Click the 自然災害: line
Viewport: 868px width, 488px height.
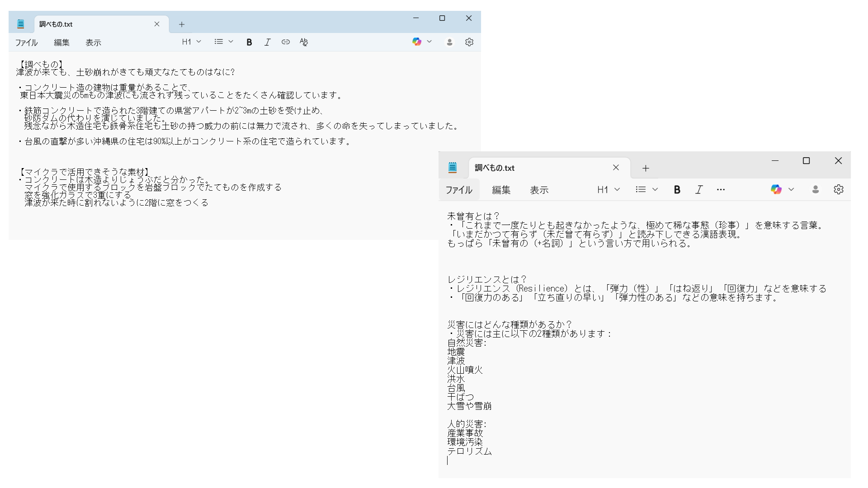467,343
